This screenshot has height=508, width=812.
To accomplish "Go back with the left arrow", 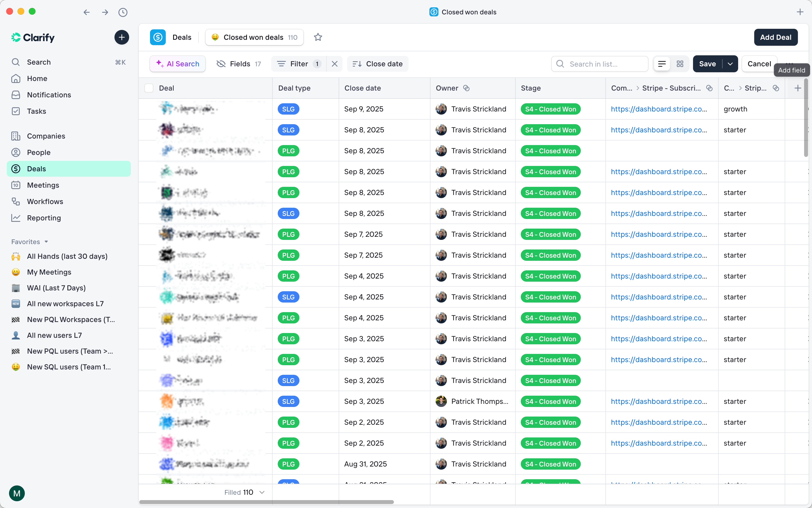I will [87, 12].
